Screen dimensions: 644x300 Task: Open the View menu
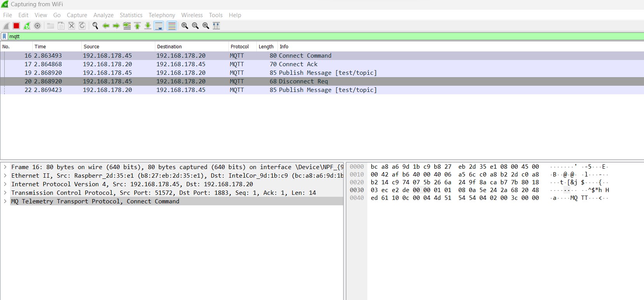[x=41, y=15]
